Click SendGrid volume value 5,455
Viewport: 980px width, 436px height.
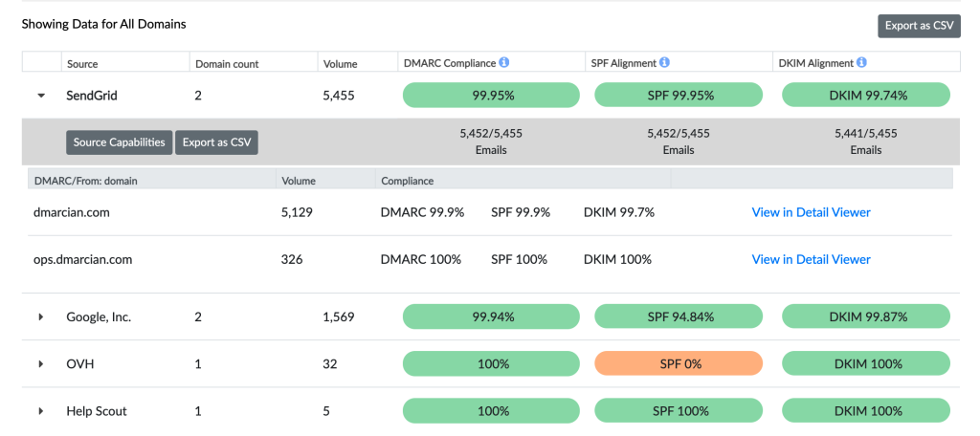tap(339, 96)
